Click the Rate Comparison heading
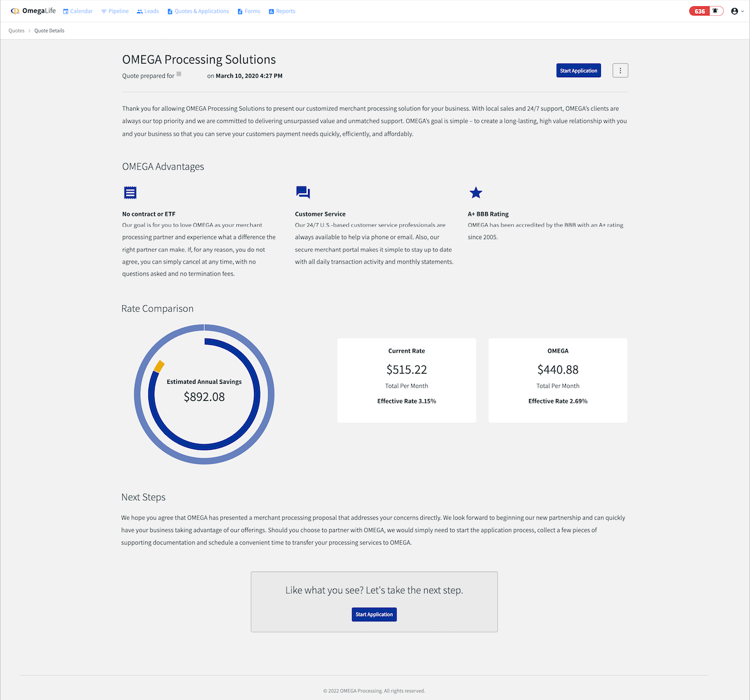750x700 pixels. [157, 309]
